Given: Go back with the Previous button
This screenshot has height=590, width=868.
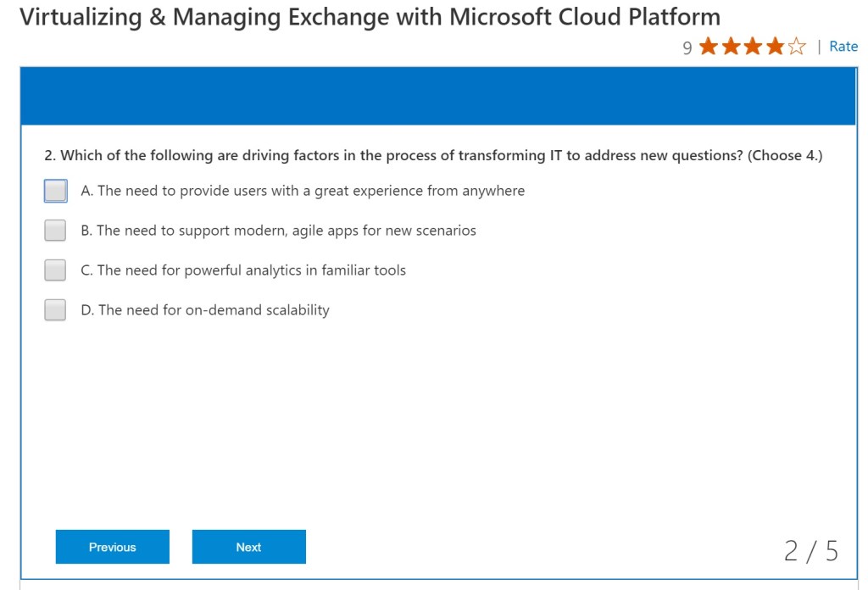Looking at the screenshot, I should pyautogui.click(x=113, y=547).
